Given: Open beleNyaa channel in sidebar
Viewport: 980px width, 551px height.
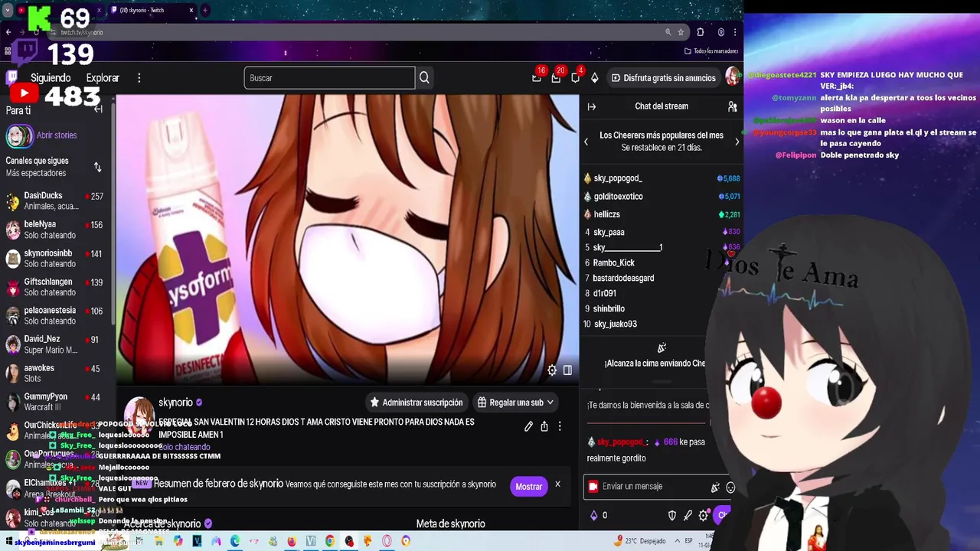Looking at the screenshot, I should click(x=54, y=230).
